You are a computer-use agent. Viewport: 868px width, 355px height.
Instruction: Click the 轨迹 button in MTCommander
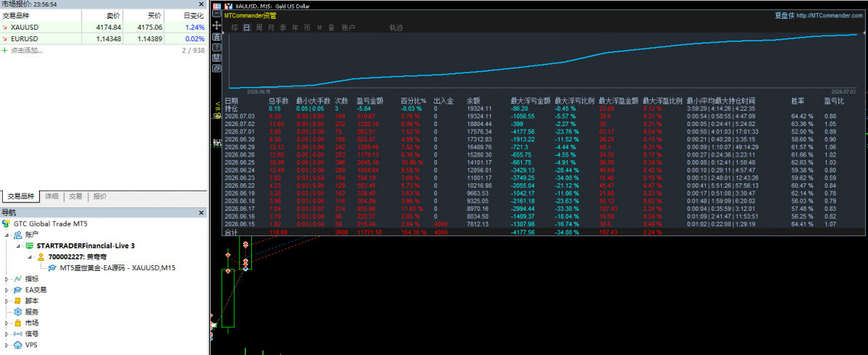[396, 27]
